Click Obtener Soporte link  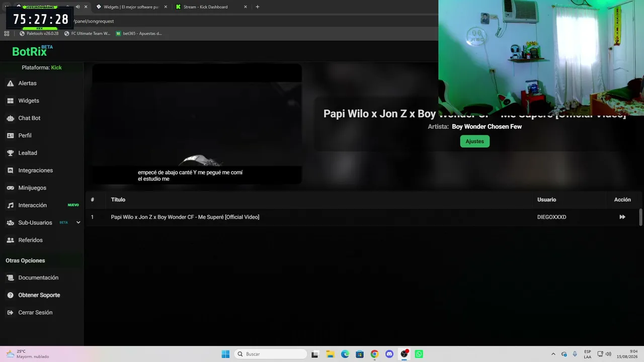coord(39,295)
